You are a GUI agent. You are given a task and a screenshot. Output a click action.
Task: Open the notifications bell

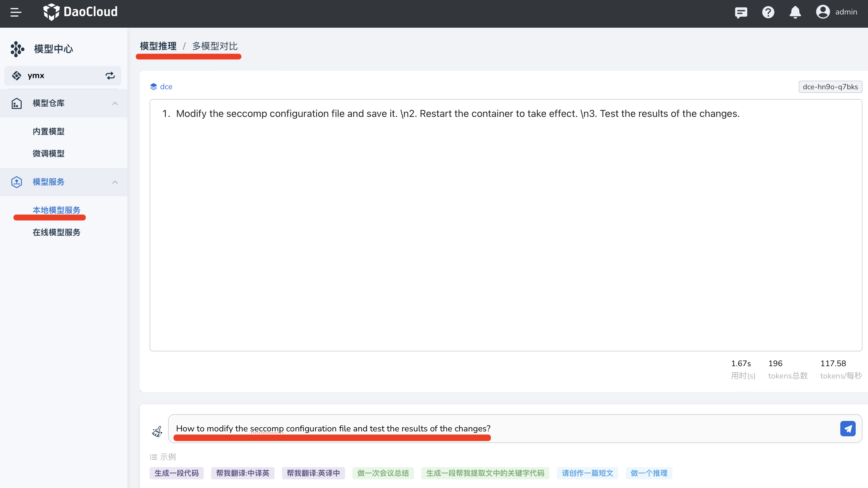[x=795, y=12]
